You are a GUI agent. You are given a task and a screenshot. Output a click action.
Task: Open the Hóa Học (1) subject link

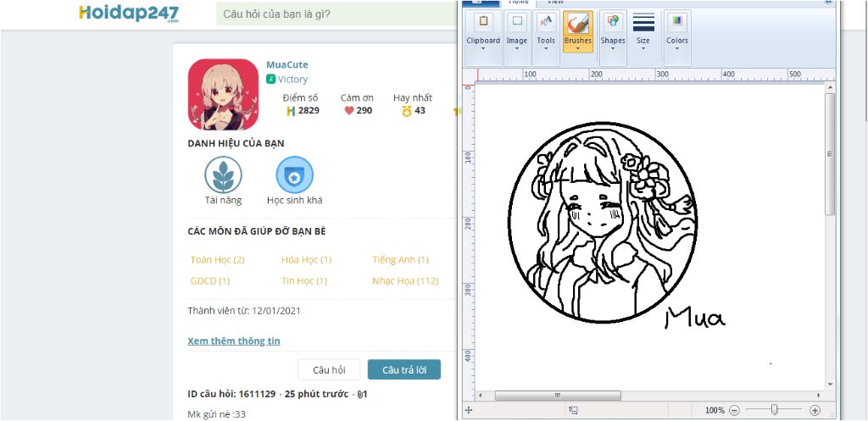tap(306, 259)
